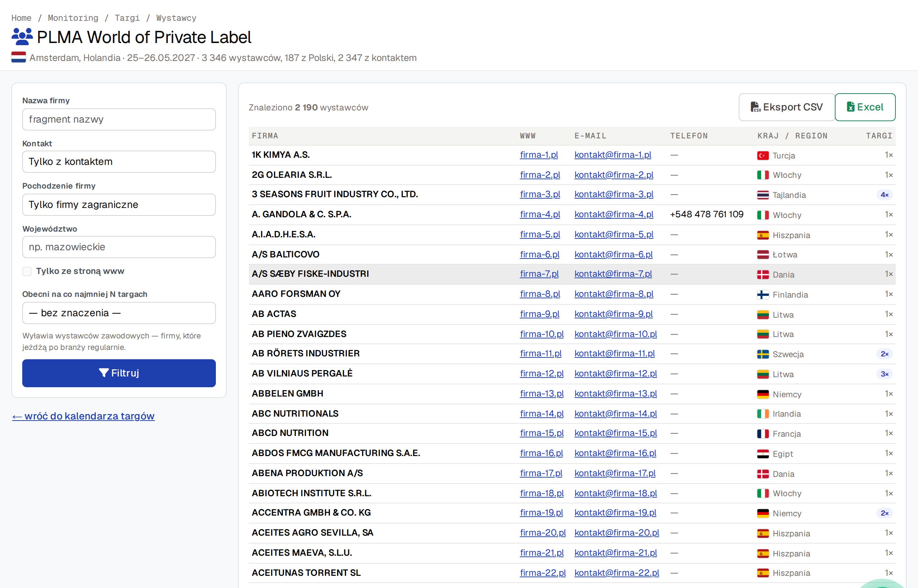Click the Turkey flag in 1K KIMYA row
Screen dimensions: 918x588
coord(763,155)
